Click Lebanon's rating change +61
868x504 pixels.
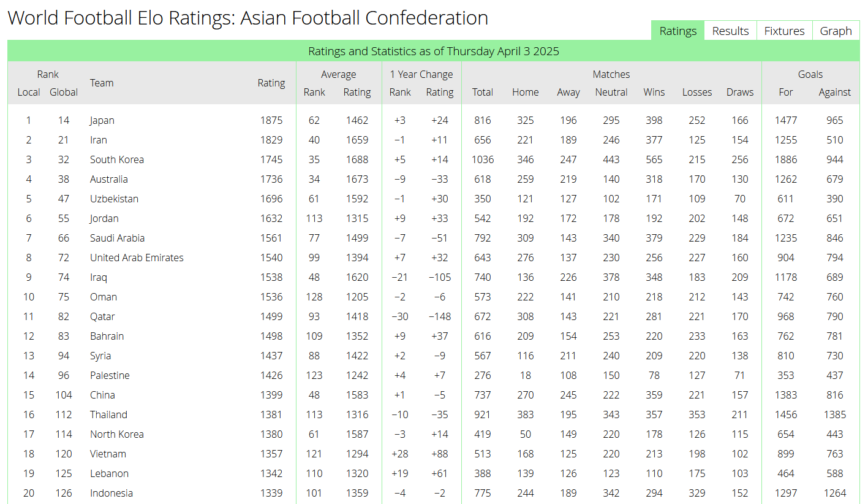440,473
